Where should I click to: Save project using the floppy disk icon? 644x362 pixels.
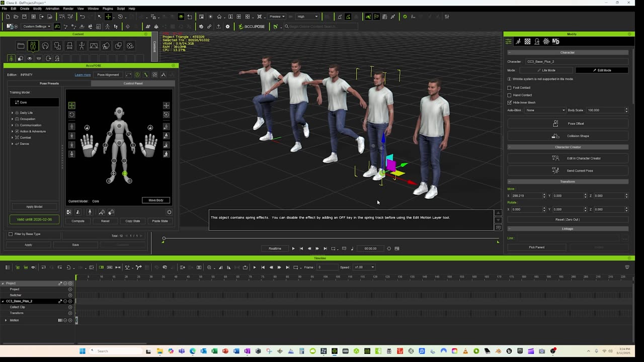tap(24, 17)
